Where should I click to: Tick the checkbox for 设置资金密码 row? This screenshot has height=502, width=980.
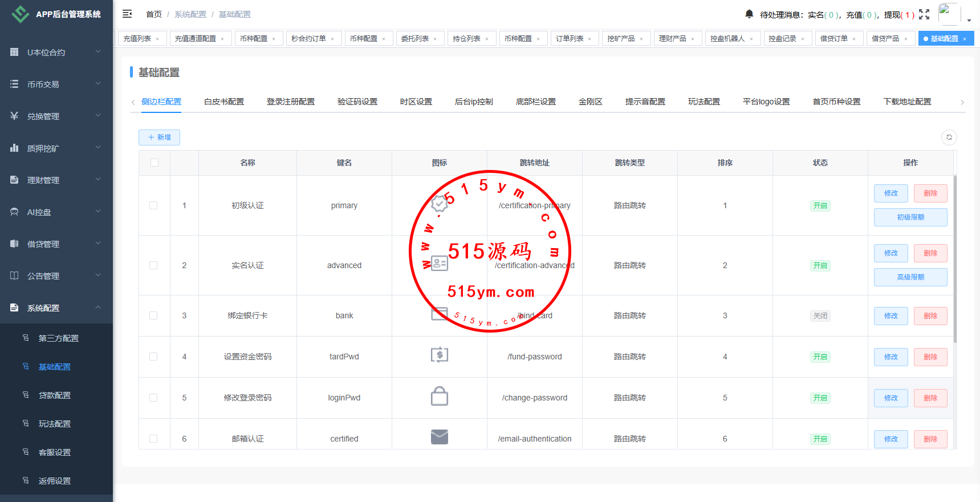(x=153, y=357)
